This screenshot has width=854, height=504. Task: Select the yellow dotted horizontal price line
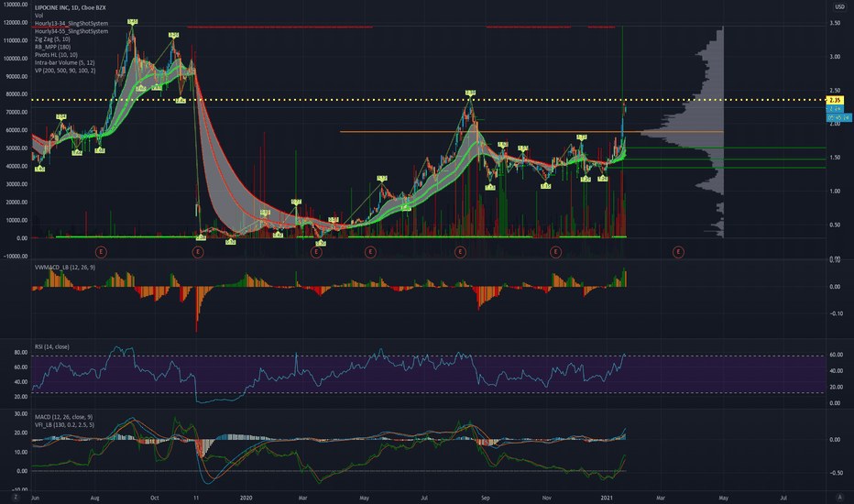click(x=428, y=100)
